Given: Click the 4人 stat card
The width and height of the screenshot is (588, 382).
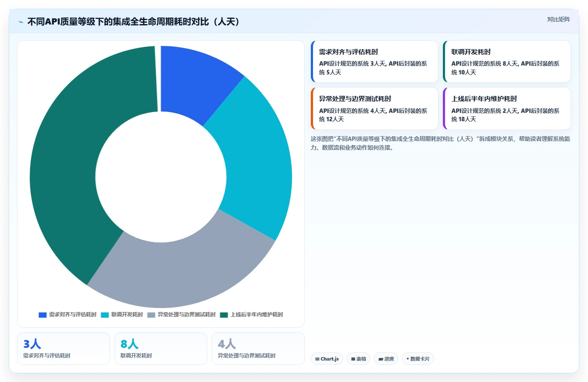Looking at the screenshot, I should click(258, 348).
